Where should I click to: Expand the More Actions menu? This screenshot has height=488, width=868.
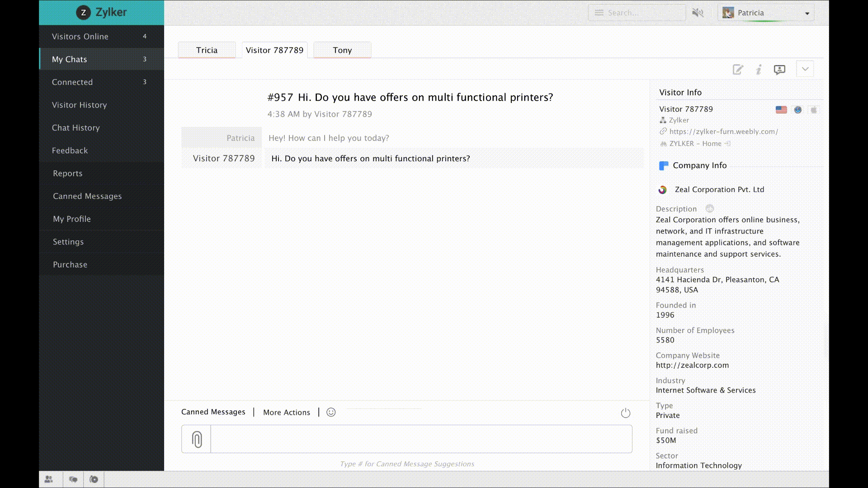(287, 412)
